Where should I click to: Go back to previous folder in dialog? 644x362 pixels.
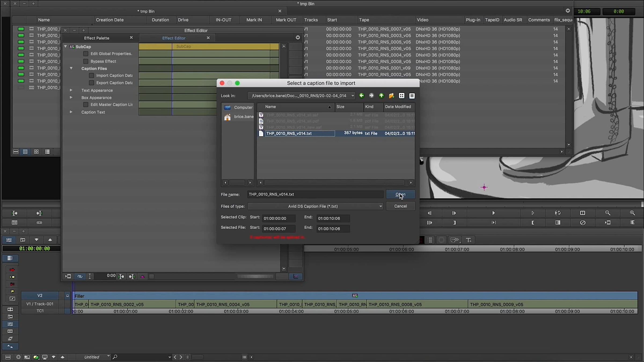point(361,96)
